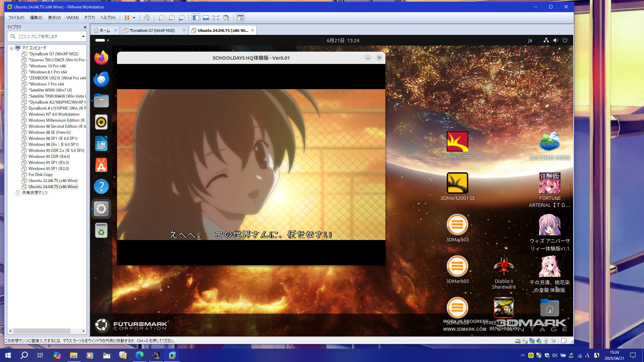Viewport: 644px width, 362px height.
Task: Toggle the thumbnail bar view button
Action: pos(206,18)
